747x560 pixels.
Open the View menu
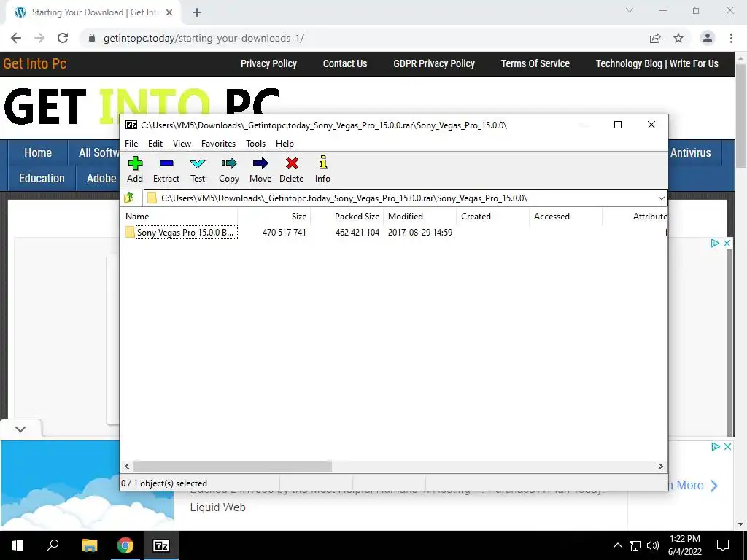click(182, 144)
